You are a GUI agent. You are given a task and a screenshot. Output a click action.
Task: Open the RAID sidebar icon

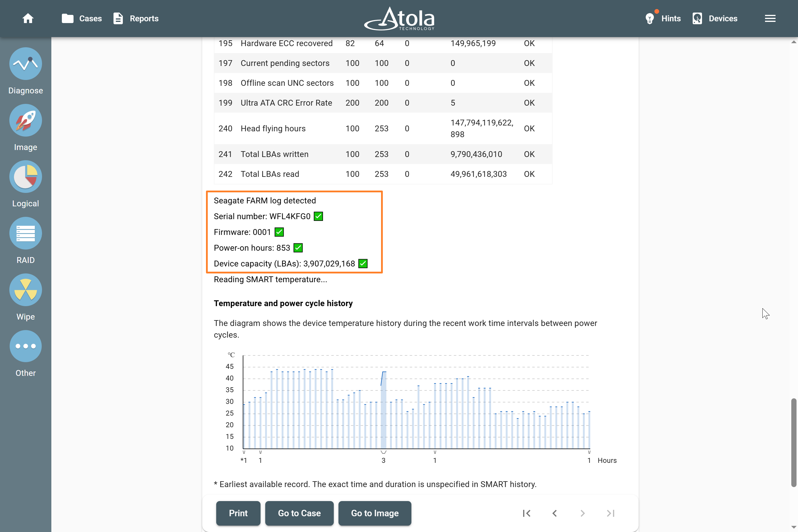25,233
